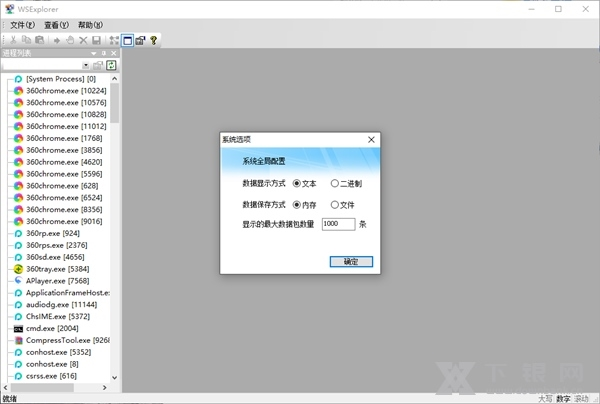
Task: Click the yellow question mark help icon
Action: [x=153, y=40]
